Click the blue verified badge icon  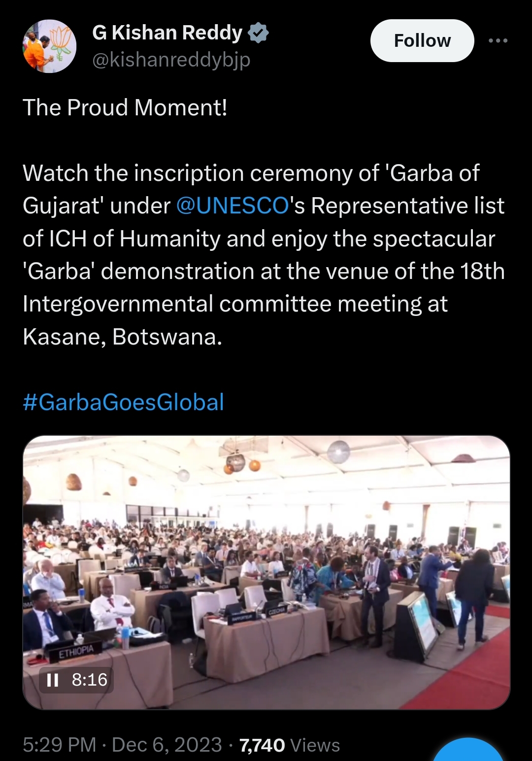click(258, 33)
